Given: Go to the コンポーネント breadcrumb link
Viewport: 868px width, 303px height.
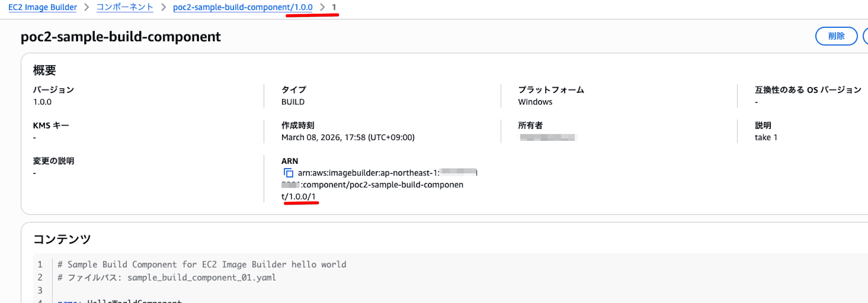Looking at the screenshot, I should pyautogui.click(x=125, y=7).
